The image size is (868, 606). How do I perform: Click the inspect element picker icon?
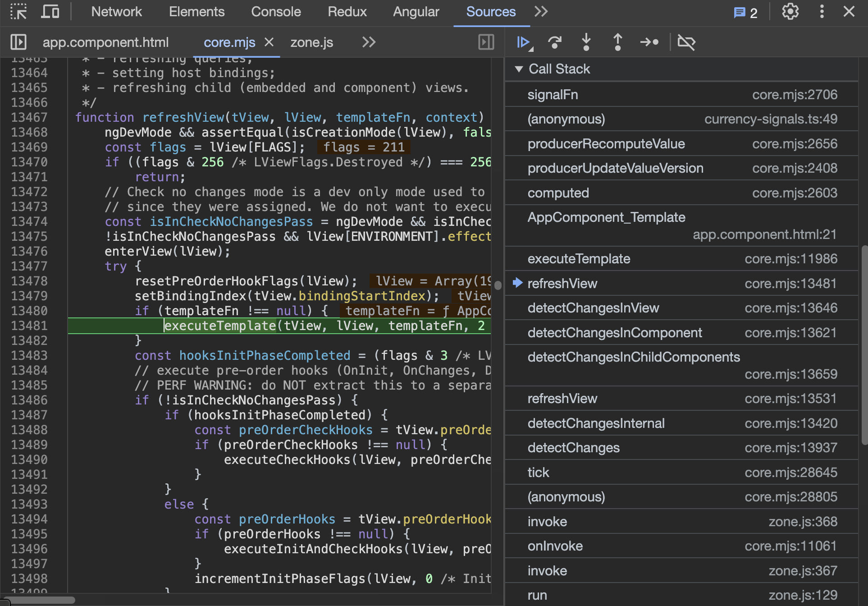[x=18, y=12]
